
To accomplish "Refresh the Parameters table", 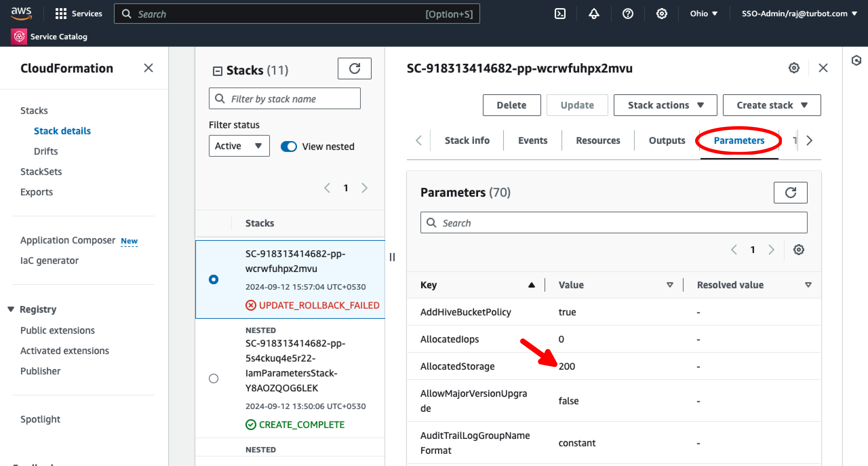I will pyautogui.click(x=791, y=192).
